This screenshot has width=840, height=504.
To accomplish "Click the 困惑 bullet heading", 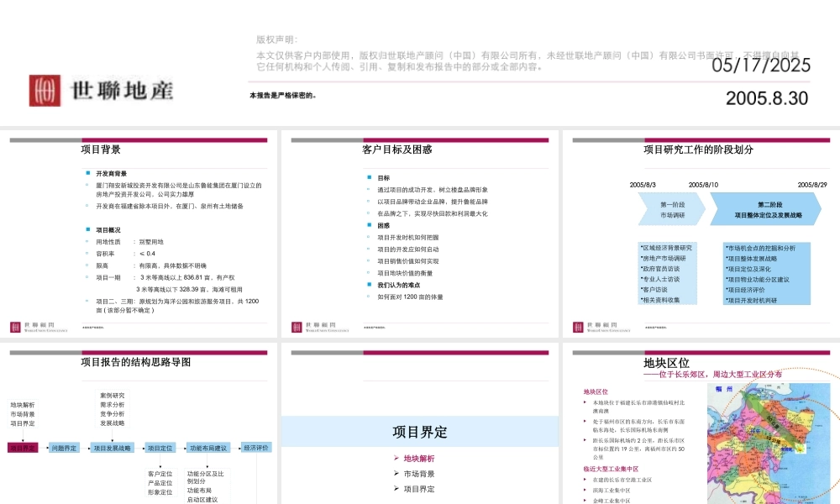I will (384, 225).
